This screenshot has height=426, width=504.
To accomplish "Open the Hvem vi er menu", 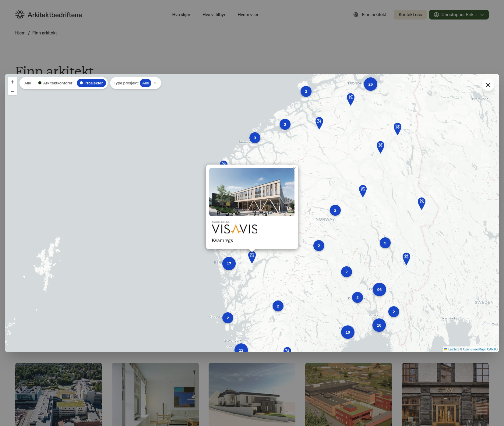I will click(x=248, y=15).
